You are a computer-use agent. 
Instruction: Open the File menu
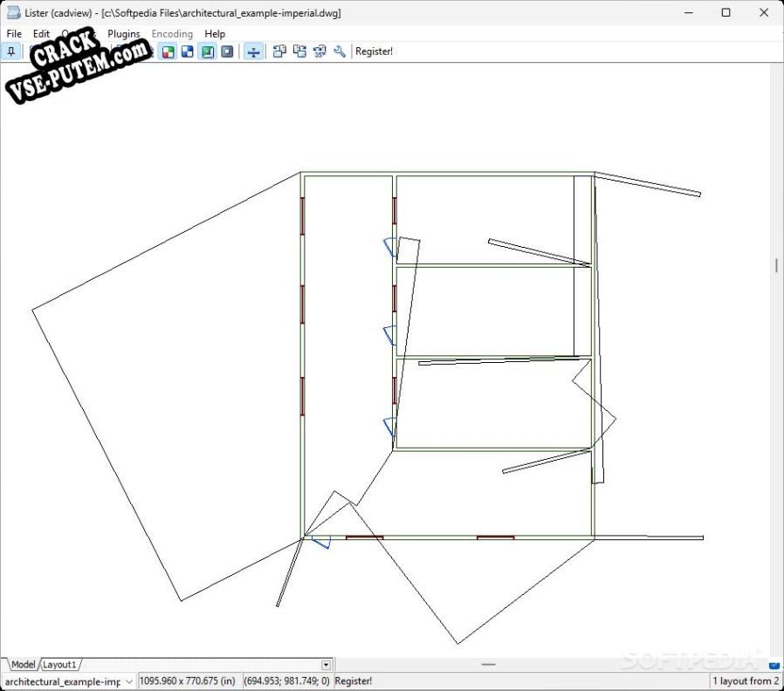[x=14, y=34]
